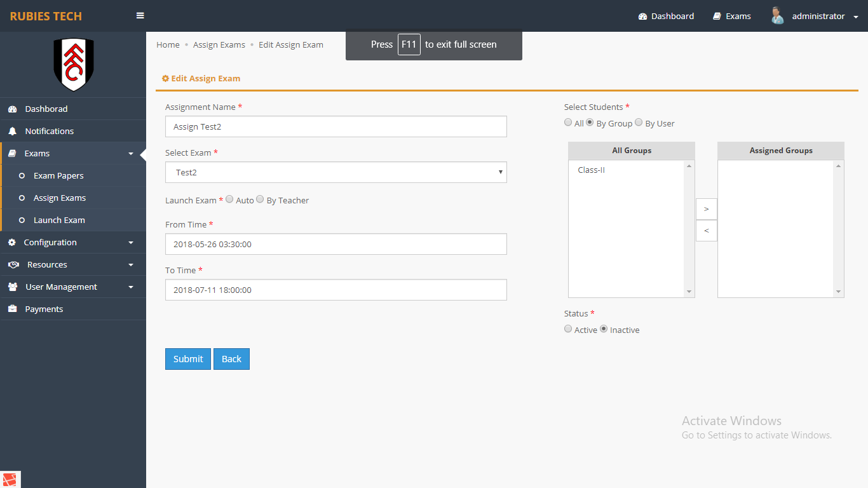Click Assigned Groups scrollbar down arrow
The image size is (868, 488).
[839, 292]
